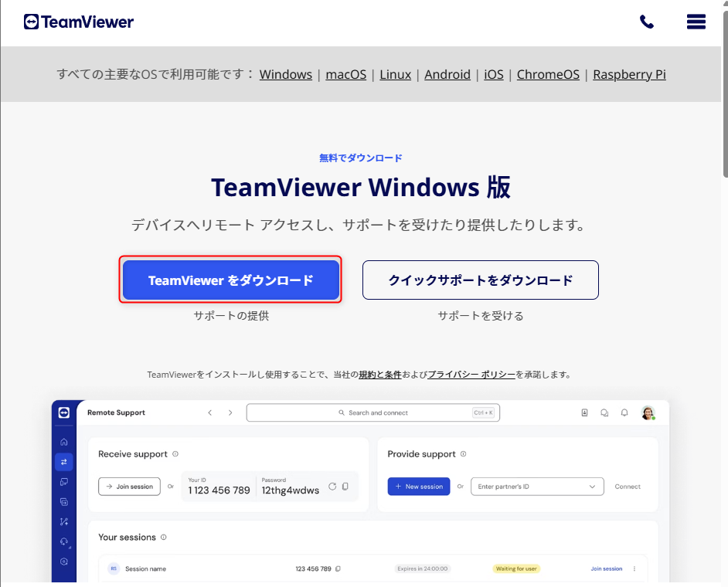728x587 pixels.
Task: Click the Search and connect field
Action: 373,412
